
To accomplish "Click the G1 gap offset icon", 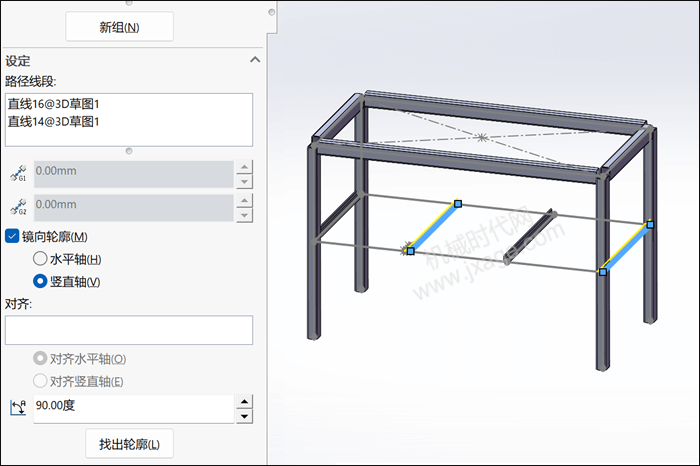I will 18,173.
